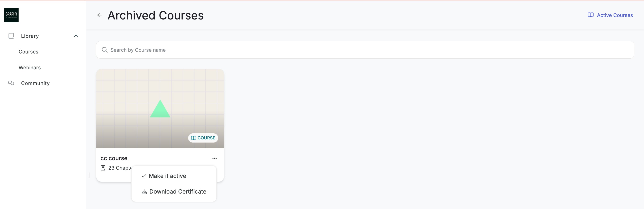Click the search magnifier icon
This screenshot has width=644, height=209.
(x=104, y=50)
